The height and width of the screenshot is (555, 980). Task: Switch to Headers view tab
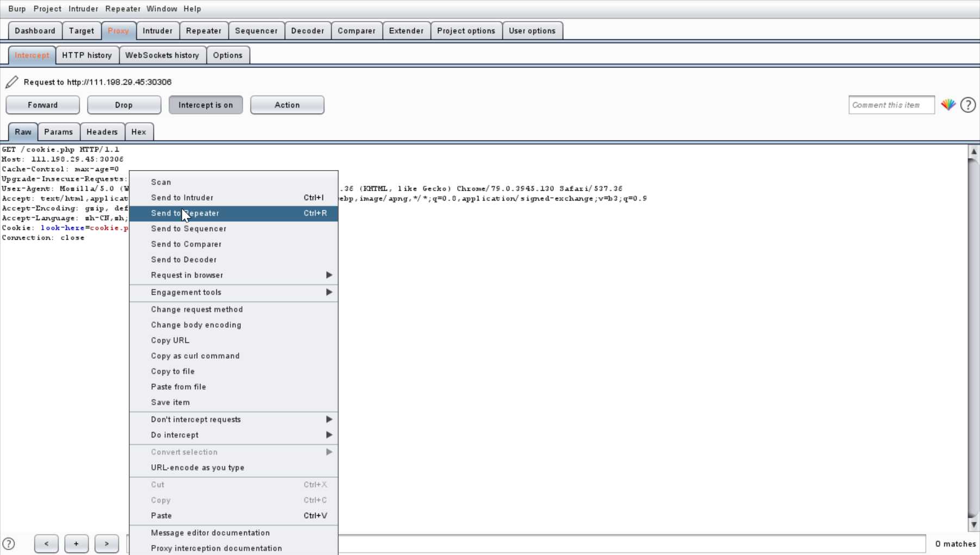(102, 132)
